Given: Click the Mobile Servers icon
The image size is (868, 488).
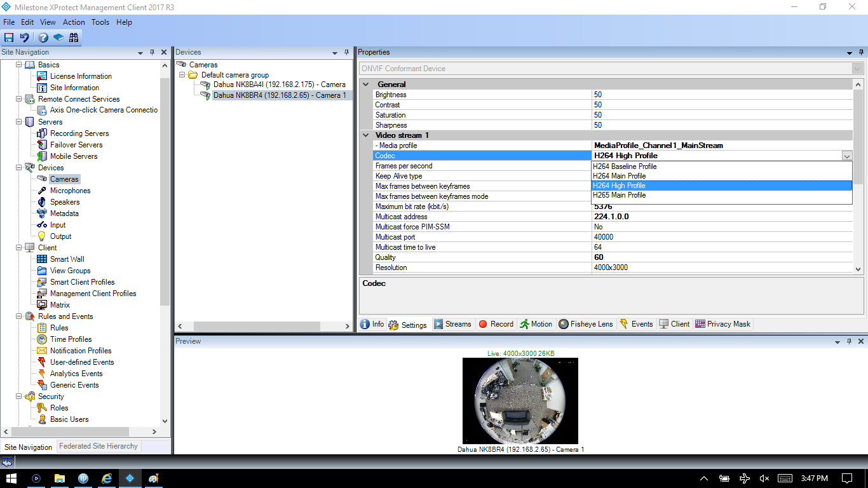Looking at the screenshot, I should 42,156.
